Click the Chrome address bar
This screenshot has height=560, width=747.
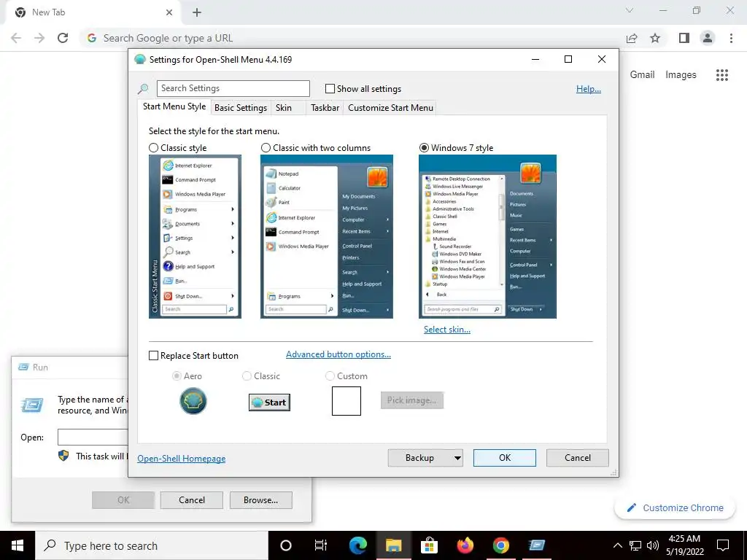[x=352, y=38]
